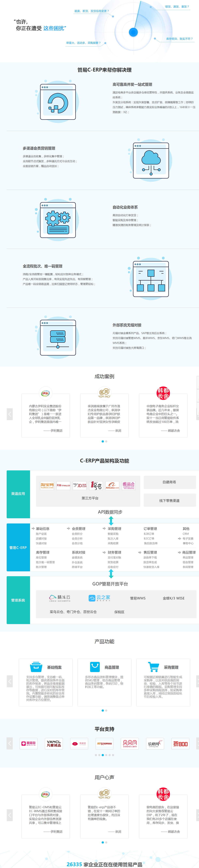Image resolution: width=199 pixels, height=868 pixels.
Task: Click the 唯品会 platform logo
Action: 129,485
